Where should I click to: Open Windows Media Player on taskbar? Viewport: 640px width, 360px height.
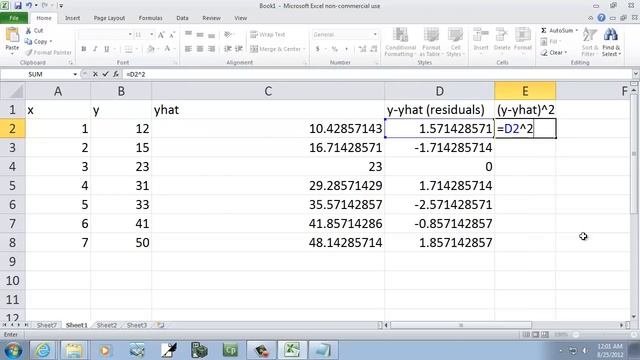[105, 350]
